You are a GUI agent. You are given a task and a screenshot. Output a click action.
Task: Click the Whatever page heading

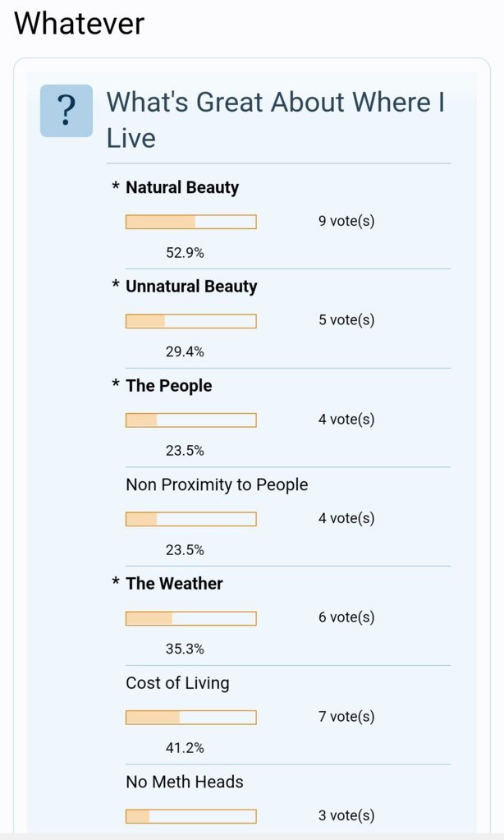point(80,24)
